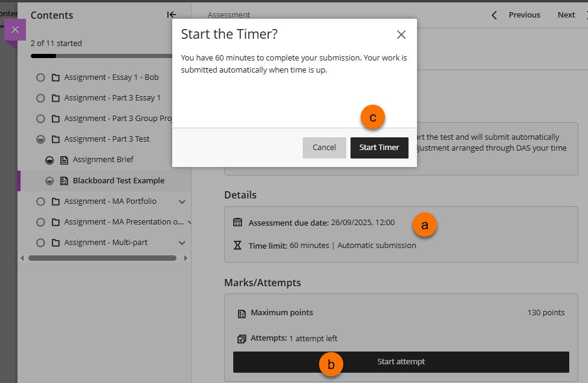The width and height of the screenshot is (588, 383).
Task: Click the test icon beside Blackboard Test Example
Action: pos(64,181)
